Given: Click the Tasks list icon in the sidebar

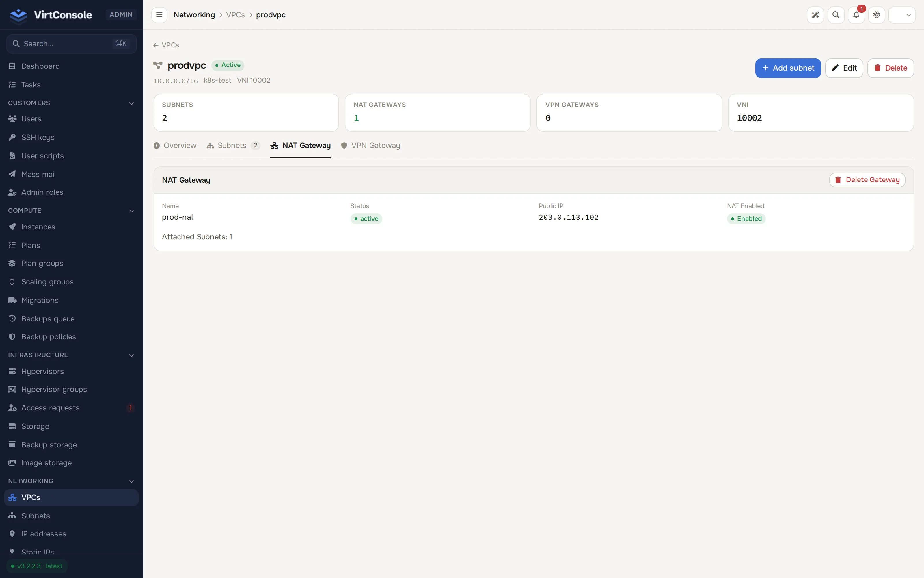Looking at the screenshot, I should coord(12,84).
